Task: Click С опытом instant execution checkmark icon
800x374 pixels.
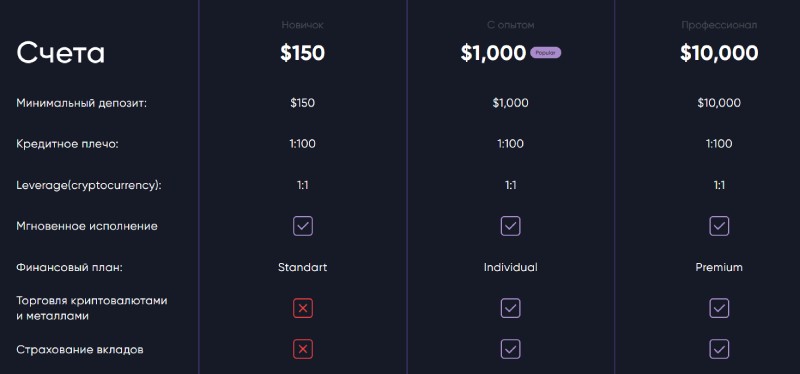Action: (x=510, y=226)
